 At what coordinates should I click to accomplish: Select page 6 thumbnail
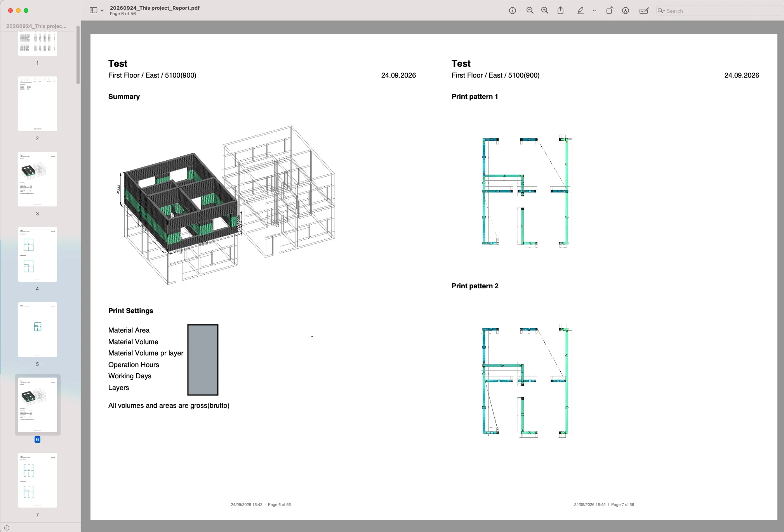pyautogui.click(x=38, y=405)
